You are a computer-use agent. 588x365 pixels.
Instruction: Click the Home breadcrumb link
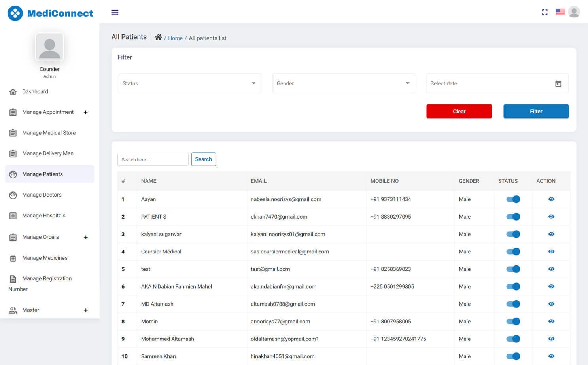(175, 38)
